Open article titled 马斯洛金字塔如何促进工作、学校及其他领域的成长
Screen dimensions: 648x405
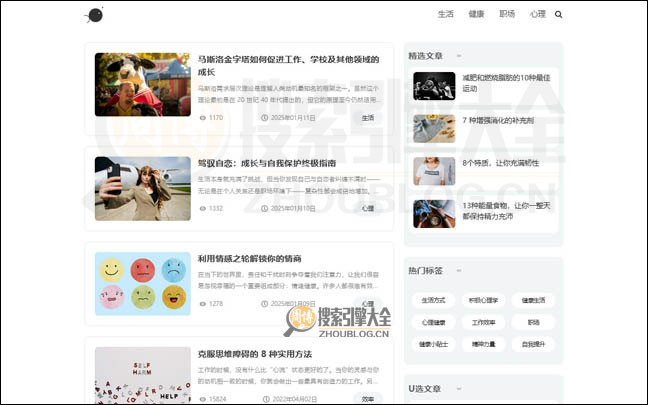[288, 65]
